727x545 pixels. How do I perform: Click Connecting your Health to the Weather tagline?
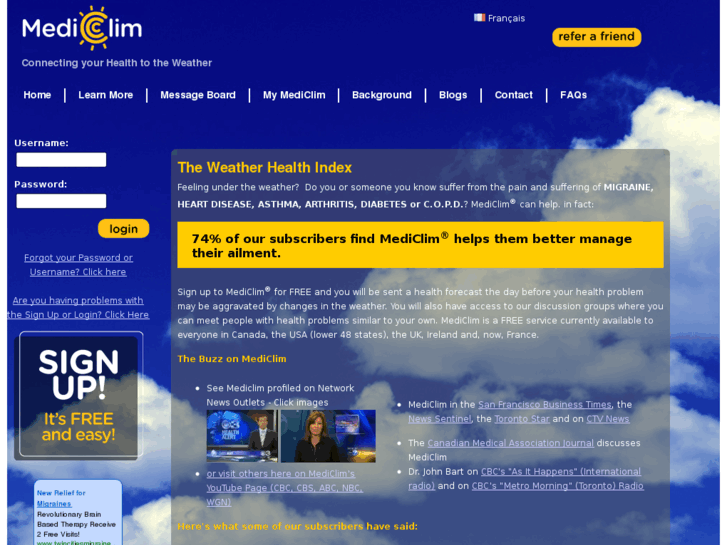[116, 63]
